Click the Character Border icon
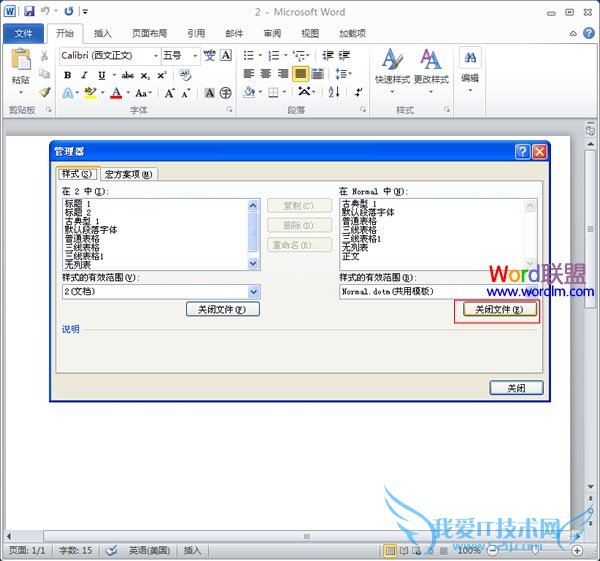Viewport: 600px width, 561px height. coord(226,55)
